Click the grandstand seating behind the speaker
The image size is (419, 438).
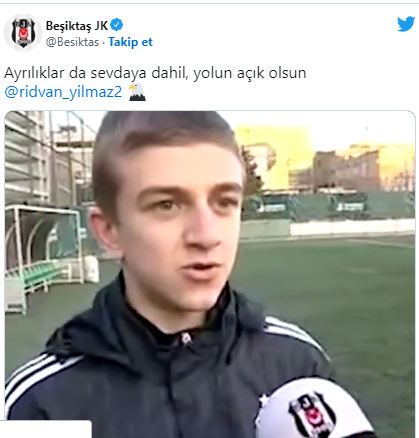(x=28, y=157)
